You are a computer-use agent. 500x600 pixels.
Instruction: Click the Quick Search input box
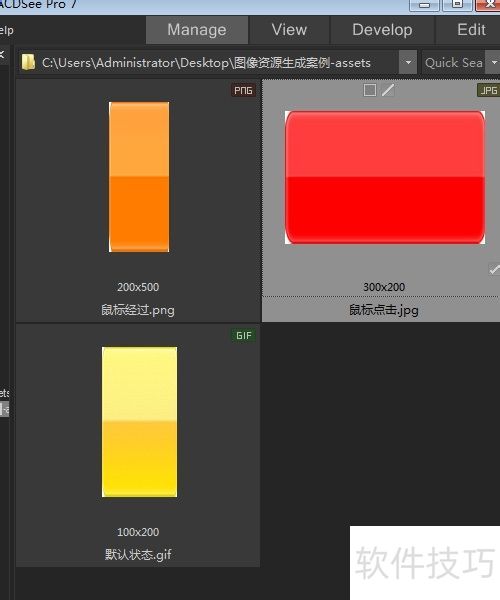click(x=454, y=62)
